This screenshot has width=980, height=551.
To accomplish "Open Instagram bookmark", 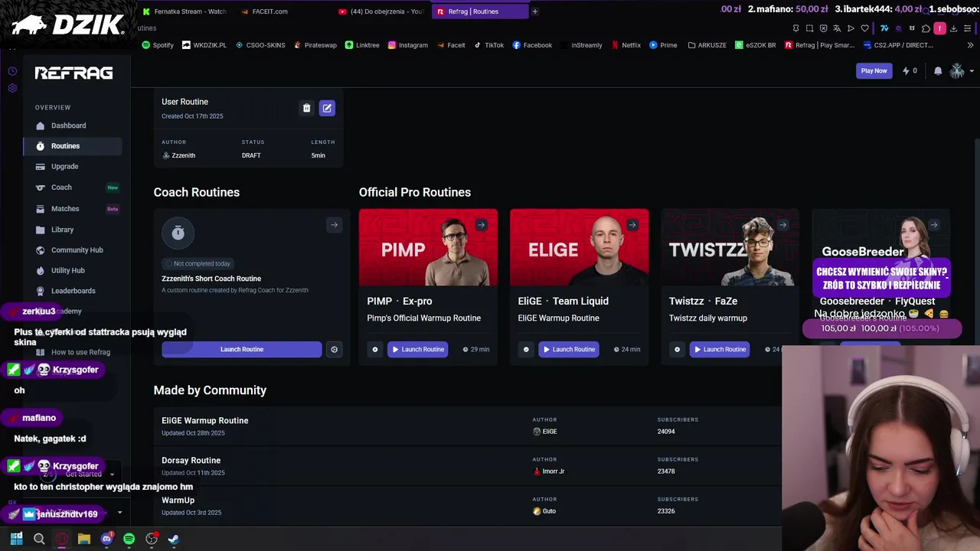I will click(x=408, y=45).
